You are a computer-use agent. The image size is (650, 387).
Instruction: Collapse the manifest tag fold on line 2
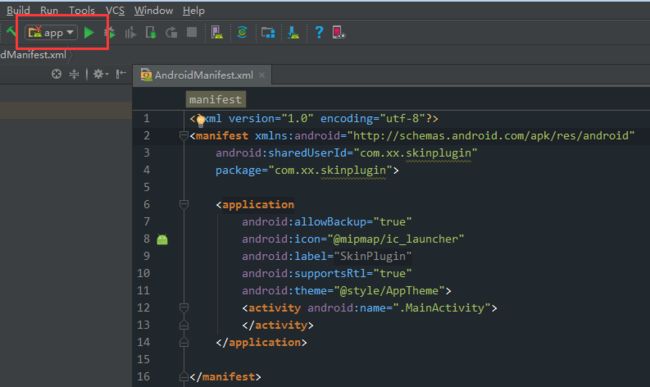click(x=184, y=135)
